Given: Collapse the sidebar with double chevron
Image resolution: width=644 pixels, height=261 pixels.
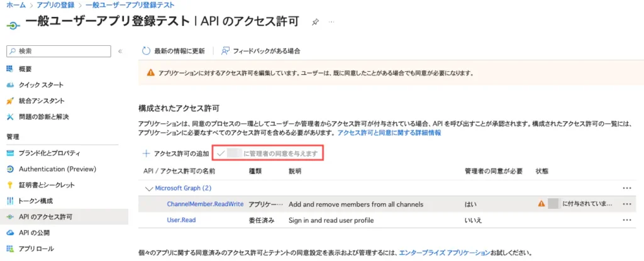Looking at the screenshot, I should coord(120,52).
